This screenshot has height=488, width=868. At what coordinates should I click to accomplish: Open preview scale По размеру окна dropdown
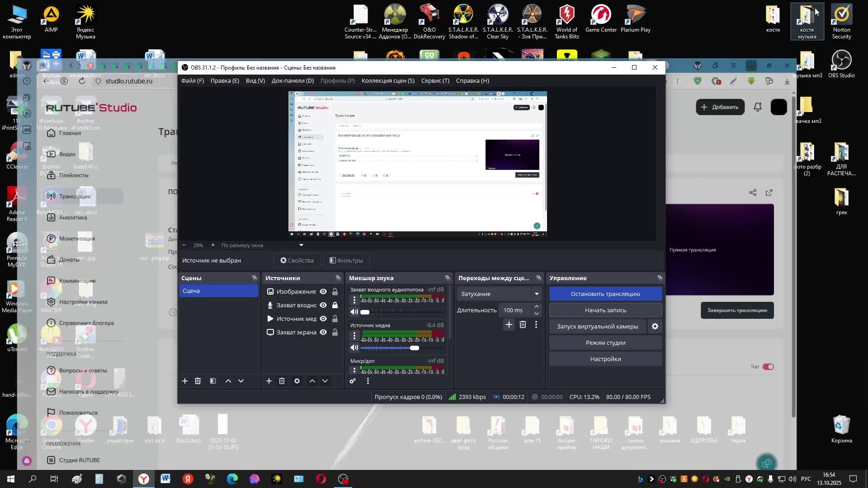[301, 245]
